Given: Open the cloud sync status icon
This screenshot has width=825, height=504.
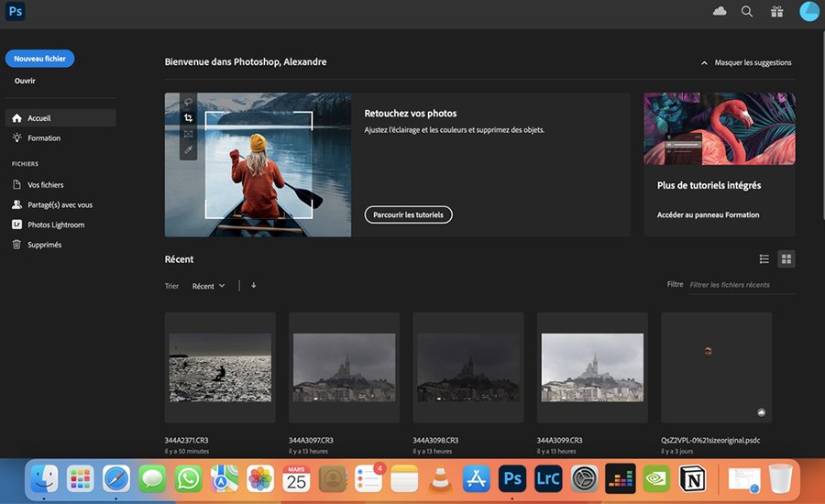Looking at the screenshot, I should coord(720,12).
